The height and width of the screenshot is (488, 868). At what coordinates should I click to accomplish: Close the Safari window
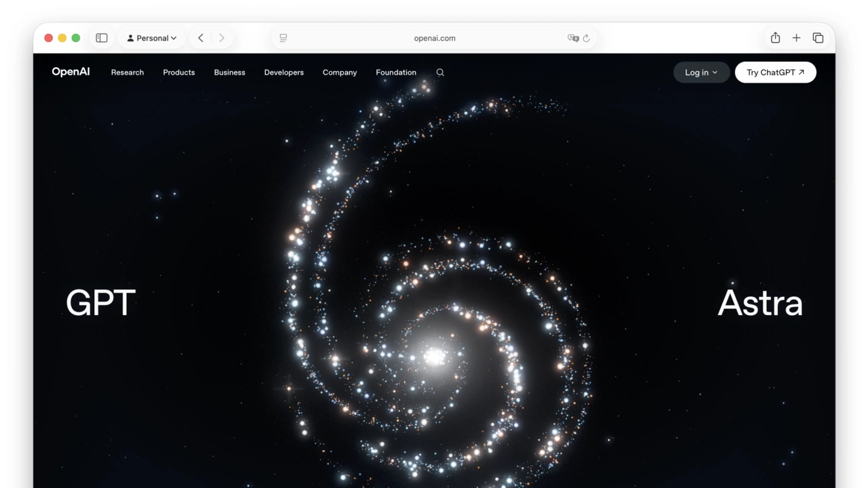tap(49, 38)
